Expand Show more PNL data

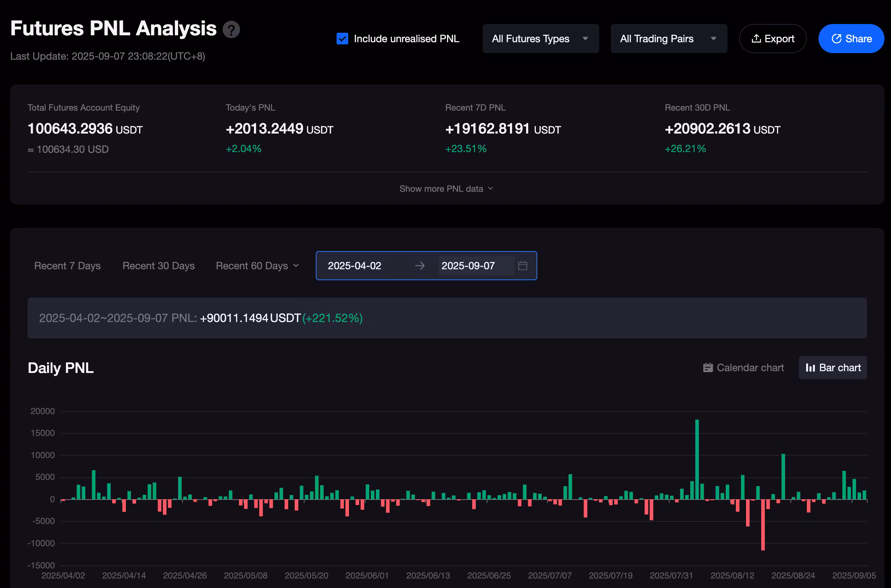tap(446, 188)
